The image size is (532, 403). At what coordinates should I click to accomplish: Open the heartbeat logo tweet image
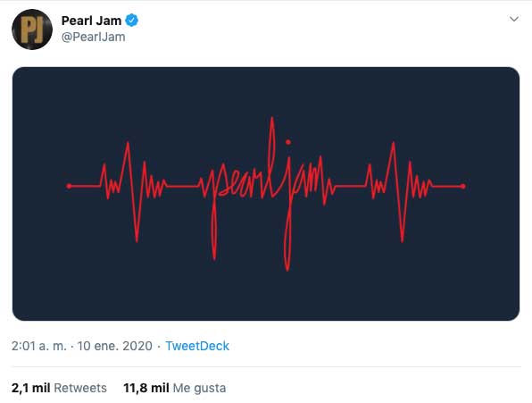coord(266,194)
